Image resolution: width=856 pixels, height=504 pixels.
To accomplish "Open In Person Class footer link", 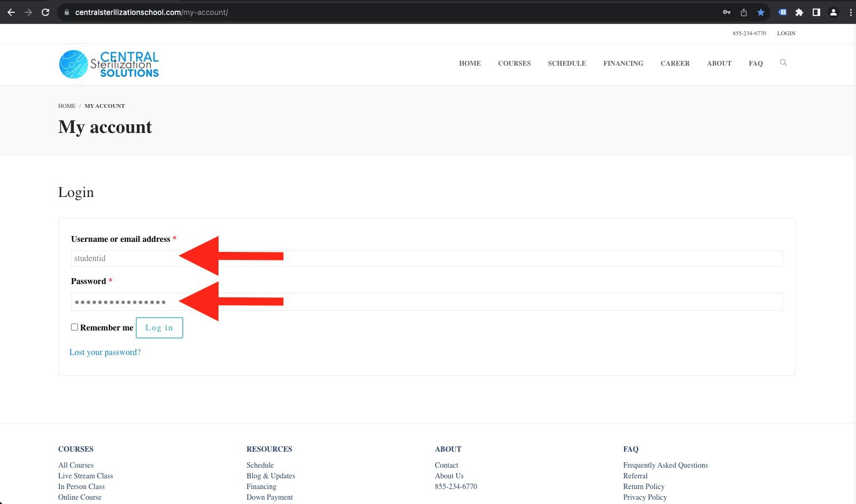I will [81, 486].
